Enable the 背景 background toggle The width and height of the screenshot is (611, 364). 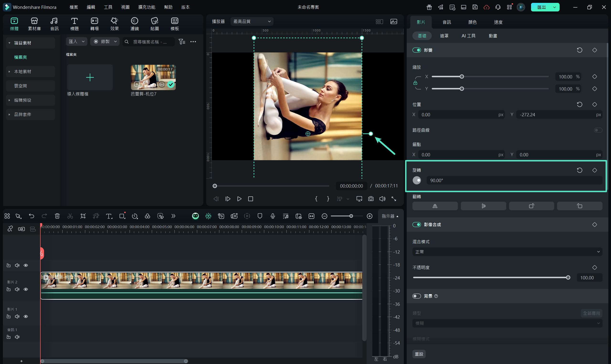[416, 296]
